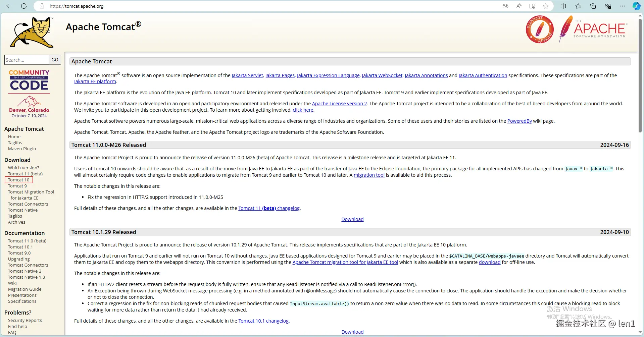Open the Migration Guide link
This screenshot has height=337, width=644.
25,289
